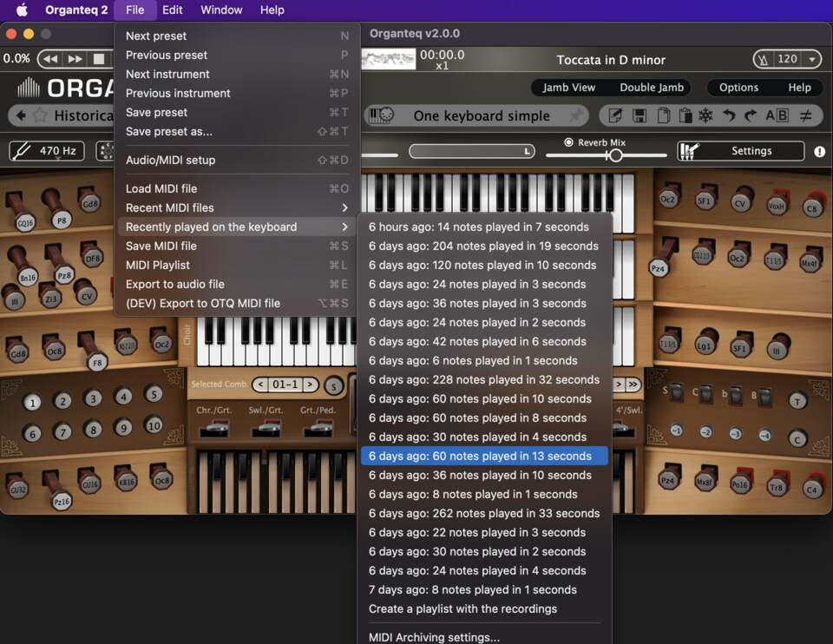Open the Window menu
Image resolution: width=833 pixels, height=644 pixels.
[x=221, y=10]
